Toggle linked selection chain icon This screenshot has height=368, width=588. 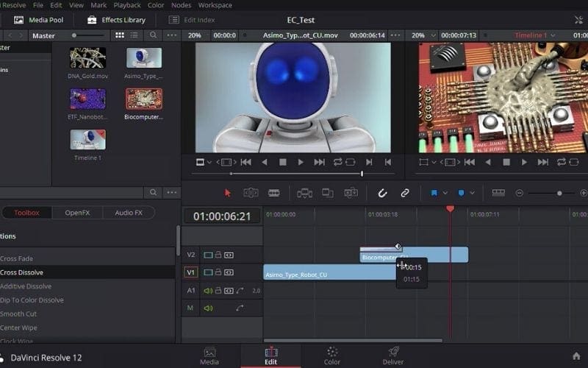(x=405, y=193)
